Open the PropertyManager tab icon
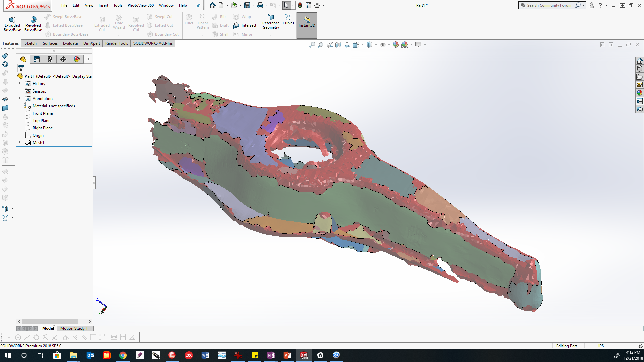This screenshot has width=644, height=362. [37, 59]
